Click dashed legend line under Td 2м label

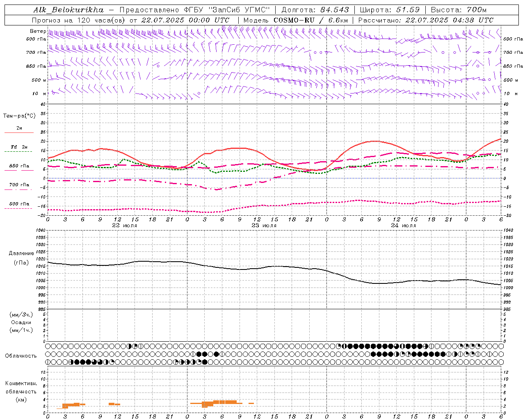pos(18,152)
